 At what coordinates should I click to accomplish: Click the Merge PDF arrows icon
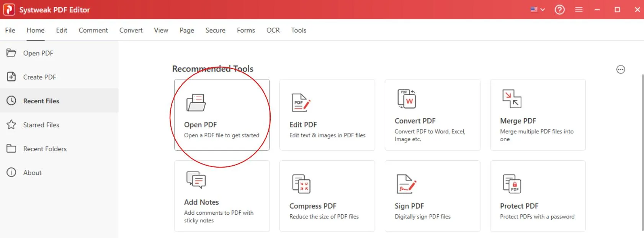coord(512,99)
